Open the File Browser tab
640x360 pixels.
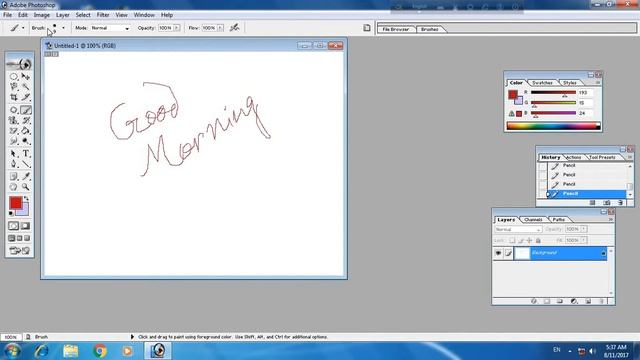(x=396, y=29)
